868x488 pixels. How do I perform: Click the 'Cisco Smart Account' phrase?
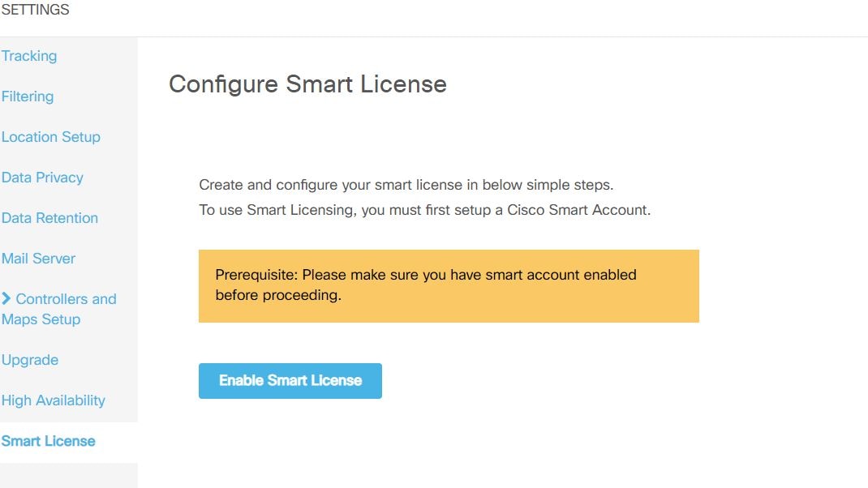click(x=578, y=210)
